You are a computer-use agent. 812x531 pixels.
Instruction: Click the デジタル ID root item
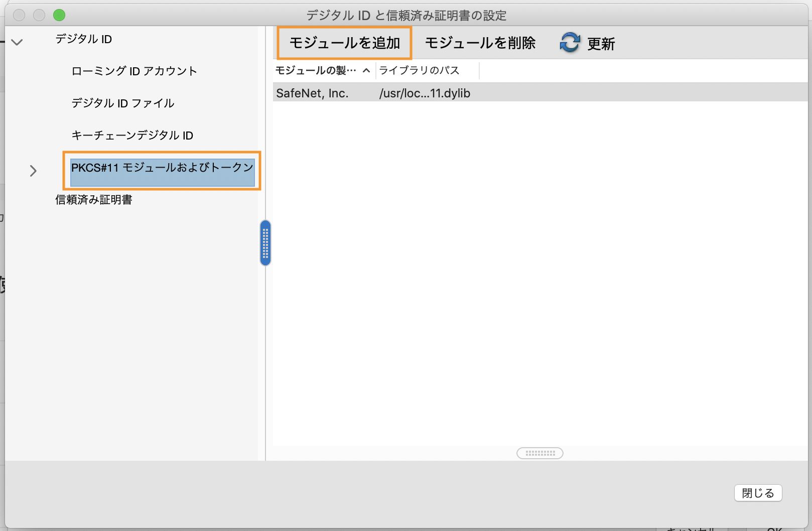click(x=83, y=39)
